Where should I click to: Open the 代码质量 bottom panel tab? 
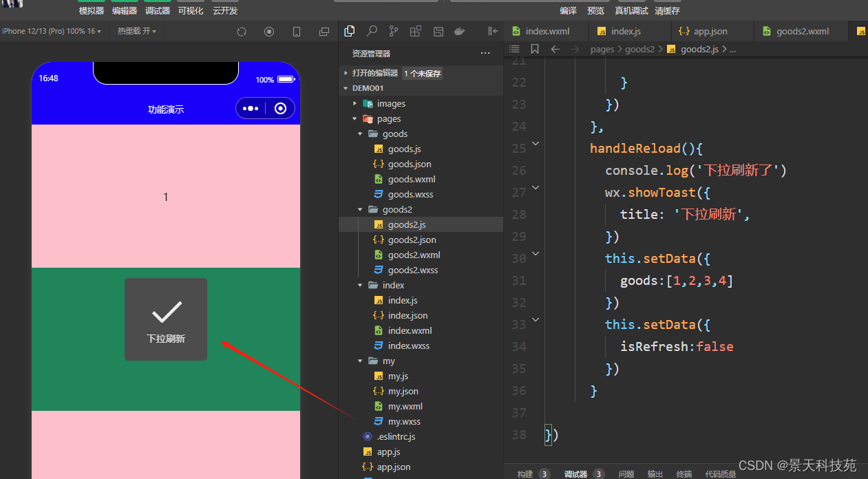(721, 473)
